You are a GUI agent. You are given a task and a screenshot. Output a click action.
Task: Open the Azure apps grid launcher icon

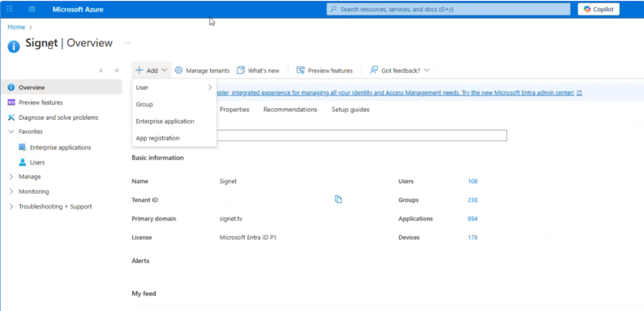pyautogui.click(x=10, y=9)
